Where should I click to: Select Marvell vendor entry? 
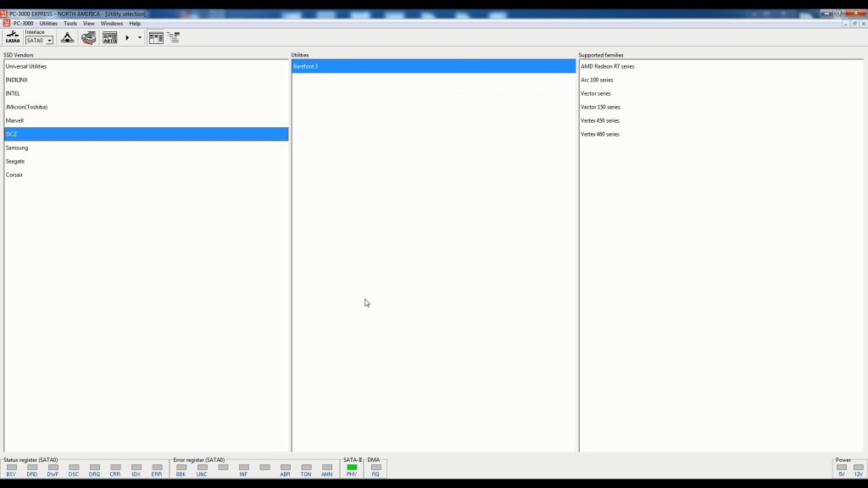click(x=14, y=120)
